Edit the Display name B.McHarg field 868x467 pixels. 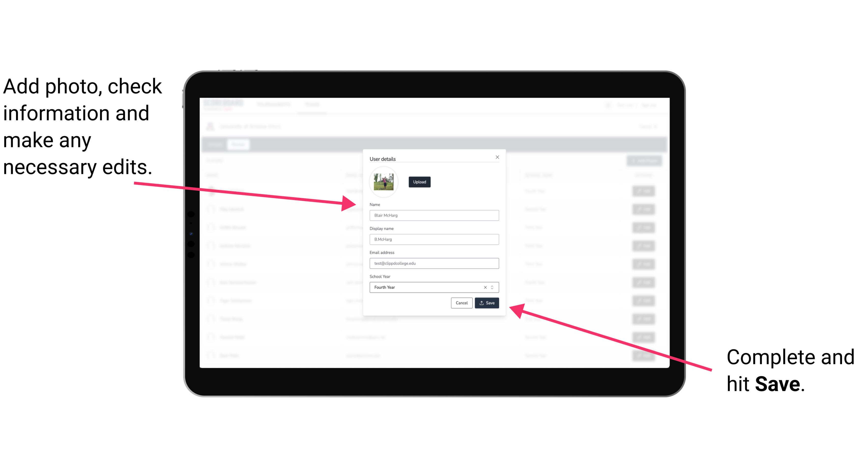(x=434, y=239)
